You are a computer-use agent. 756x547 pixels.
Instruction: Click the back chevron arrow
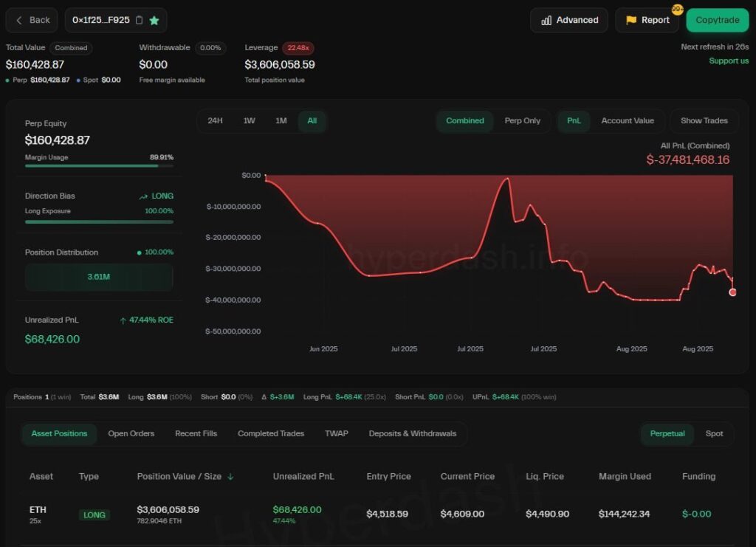(x=18, y=20)
